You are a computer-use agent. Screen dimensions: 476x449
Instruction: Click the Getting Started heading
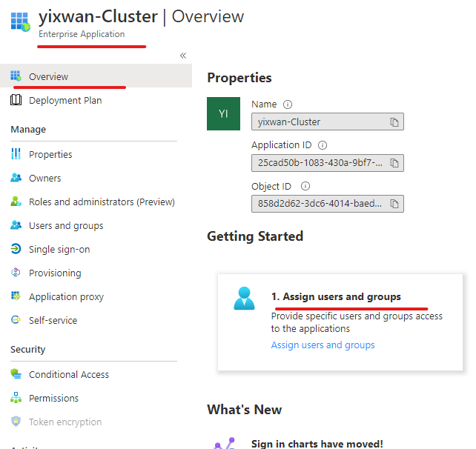click(255, 236)
